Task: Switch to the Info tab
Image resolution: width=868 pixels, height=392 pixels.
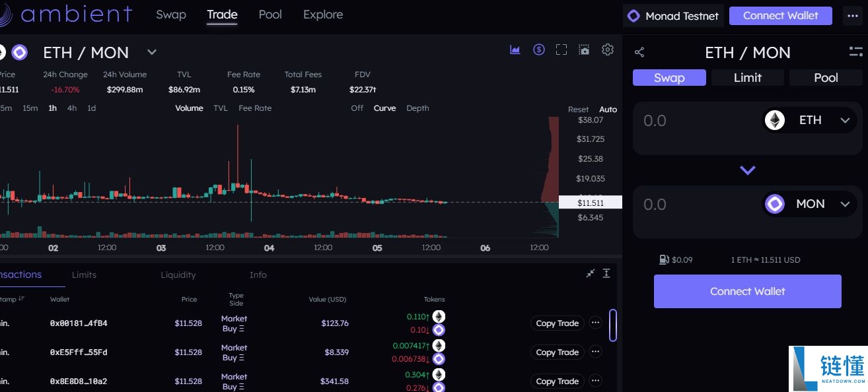Action: [x=258, y=275]
